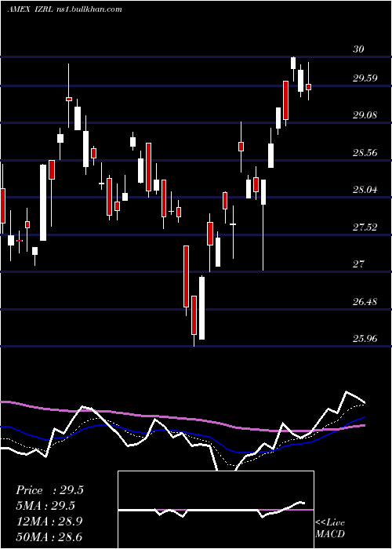Click the AMEX IZRL chart title text

click(65, 9)
